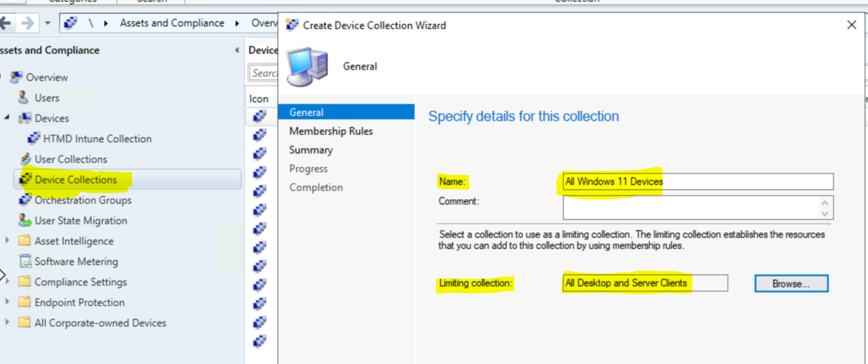The width and height of the screenshot is (868, 364).
Task: Expand the Compliance Settings node
Action: (x=7, y=281)
